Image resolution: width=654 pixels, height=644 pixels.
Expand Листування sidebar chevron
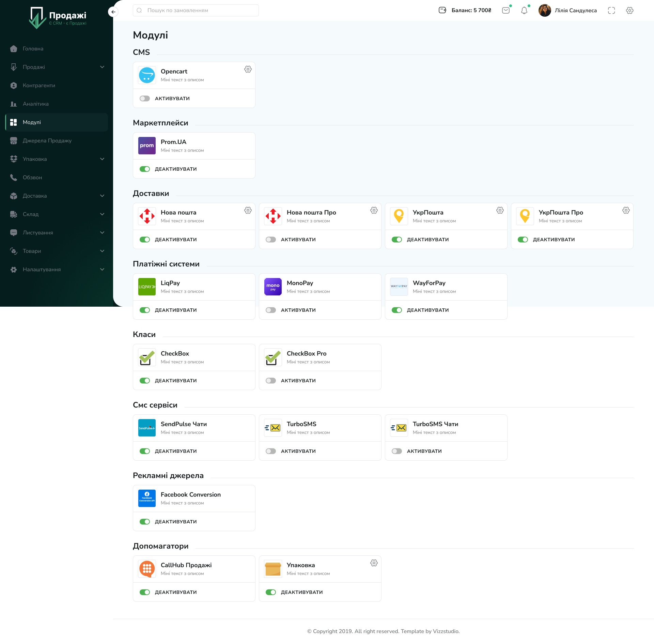102,233
